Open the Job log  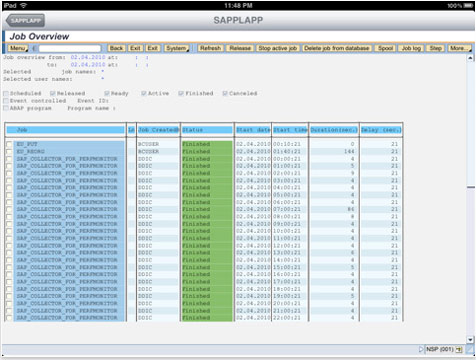pos(411,48)
